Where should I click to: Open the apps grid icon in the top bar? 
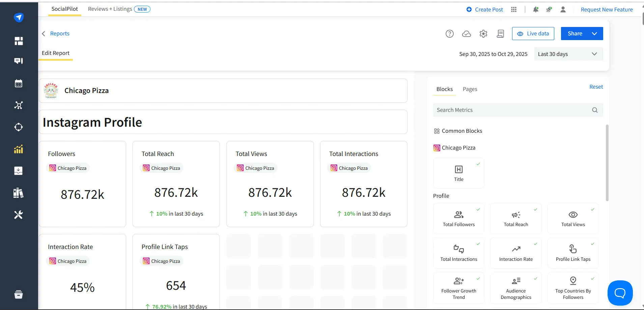coord(513,9)
